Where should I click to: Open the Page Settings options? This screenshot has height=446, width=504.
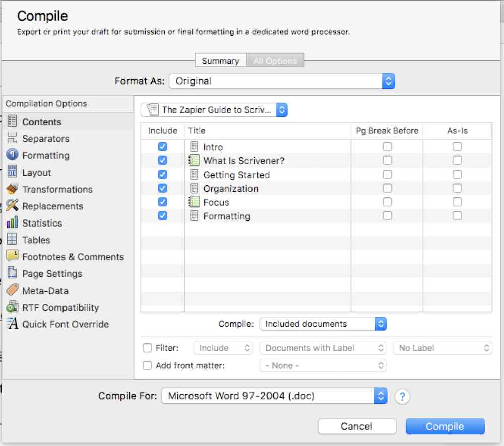[68, 273]
